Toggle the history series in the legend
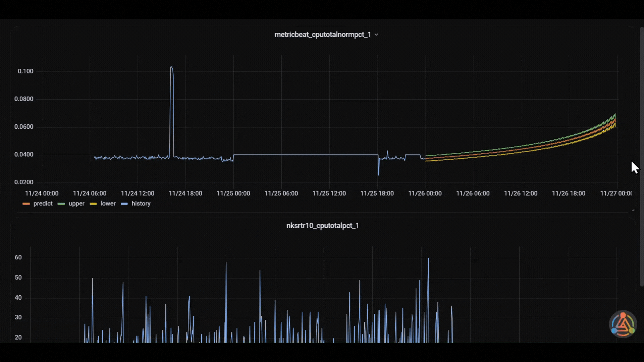The width and height of the screenshot is (644, 362). coord(141,203)
